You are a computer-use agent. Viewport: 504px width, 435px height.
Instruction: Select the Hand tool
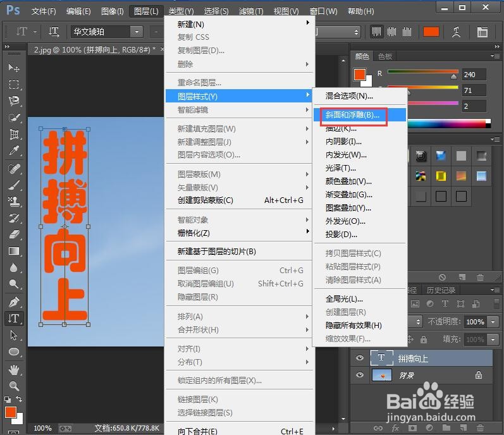pyautogui.click(x=13, y=370)
